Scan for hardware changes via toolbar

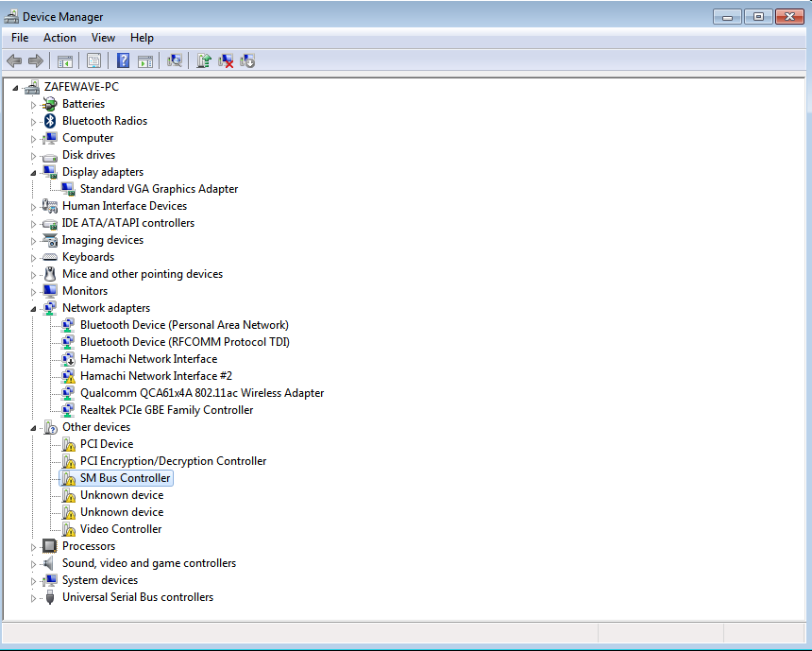click(x=175, y=60)
